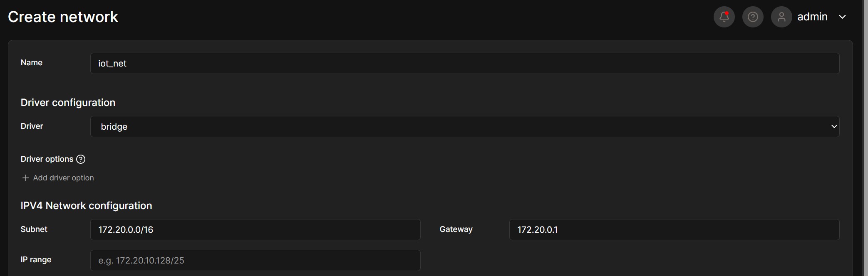Click the help question mark icon
This screenshot has width=868, height=276.
click(x=753, y=17)
